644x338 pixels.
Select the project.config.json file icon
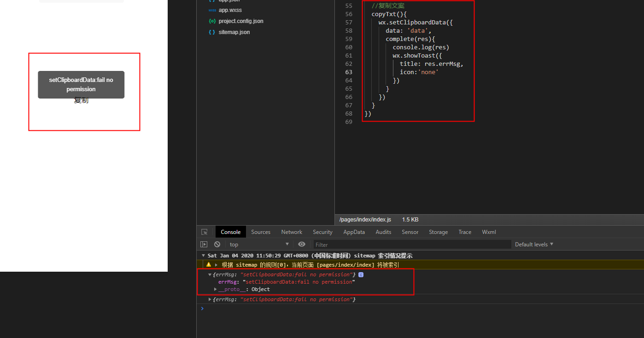click(x=212, y=21)
